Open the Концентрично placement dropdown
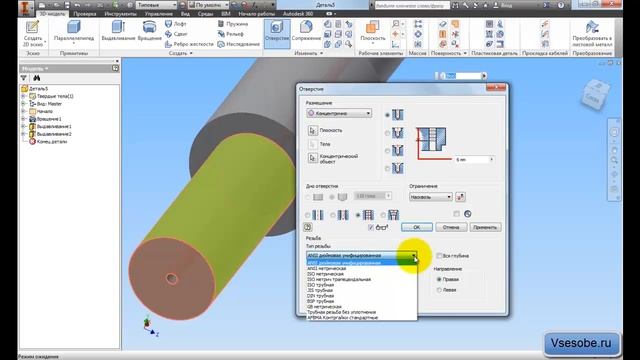This screenshot has width=640, height=360. (x=339, y=113)
